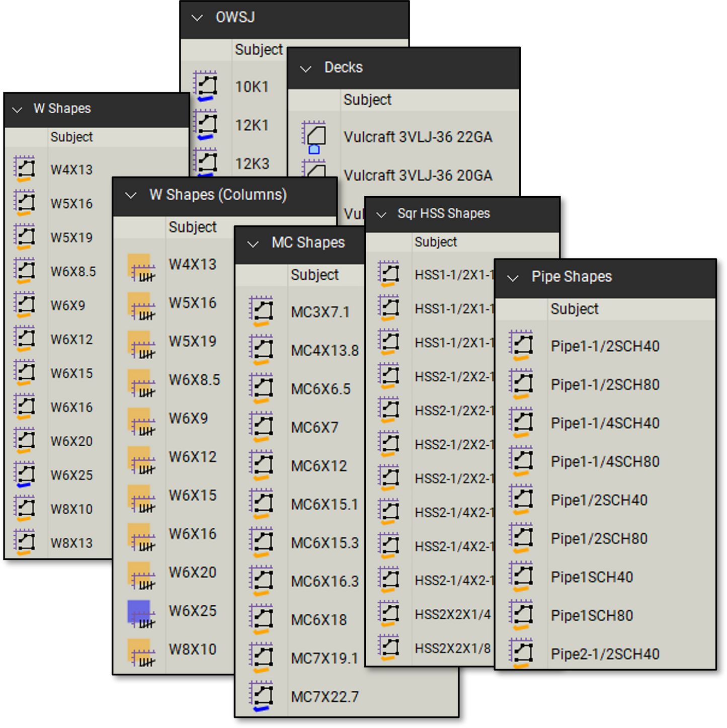This screenshot has height=728, width=727.
Task: Select the W4X13 shape icon
Action: (x=26, y=169)
